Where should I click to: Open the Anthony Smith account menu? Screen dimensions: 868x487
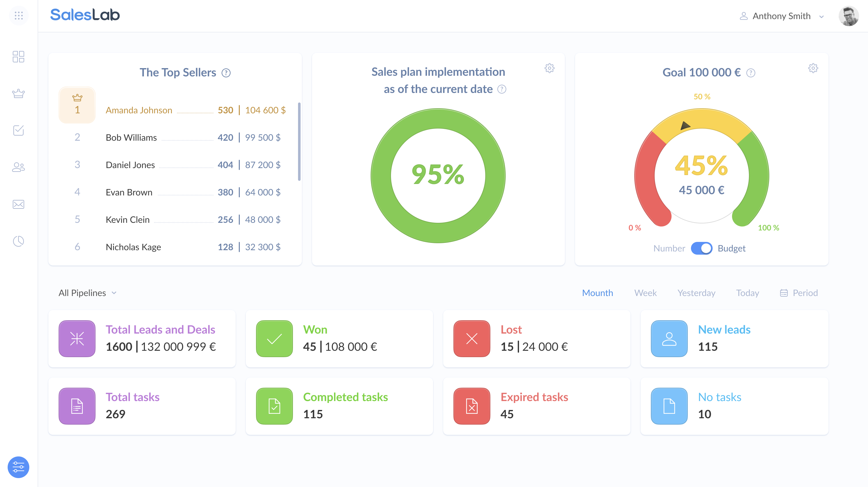[x=782, y=16]
